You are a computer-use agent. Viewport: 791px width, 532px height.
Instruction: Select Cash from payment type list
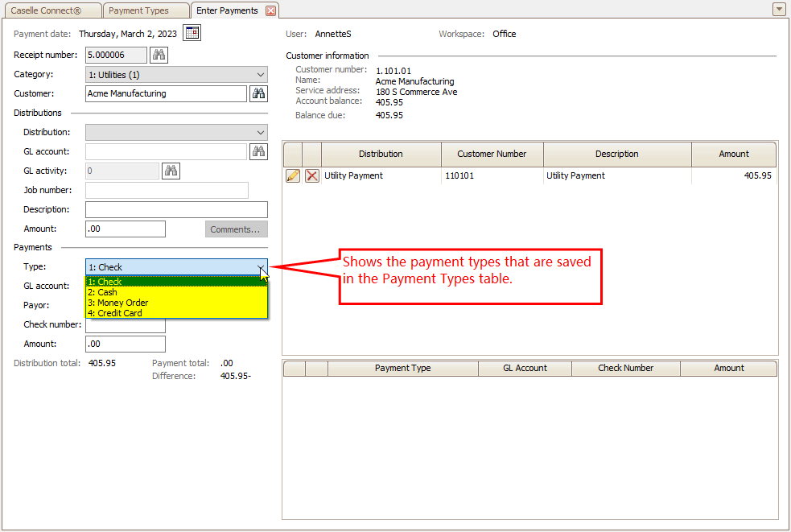102,292
